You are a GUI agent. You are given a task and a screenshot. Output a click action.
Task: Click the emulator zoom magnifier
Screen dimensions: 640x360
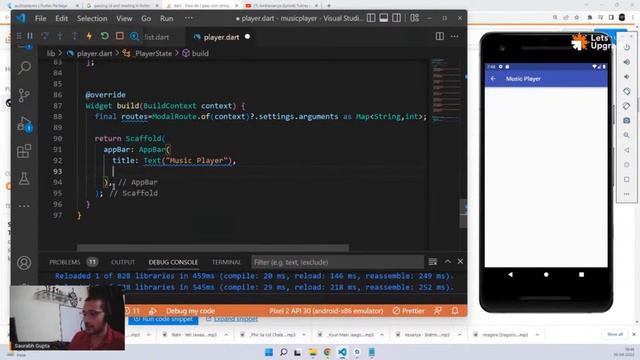tap(627, 135)
